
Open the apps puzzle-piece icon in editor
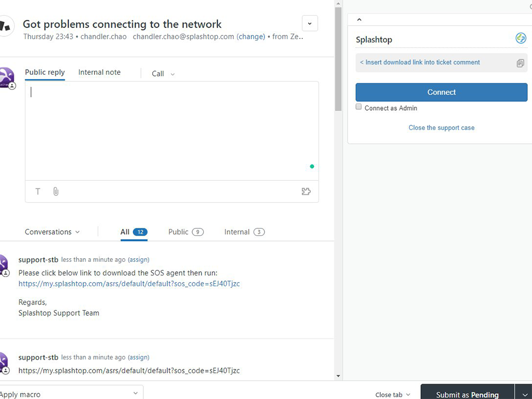pos(306,192)
